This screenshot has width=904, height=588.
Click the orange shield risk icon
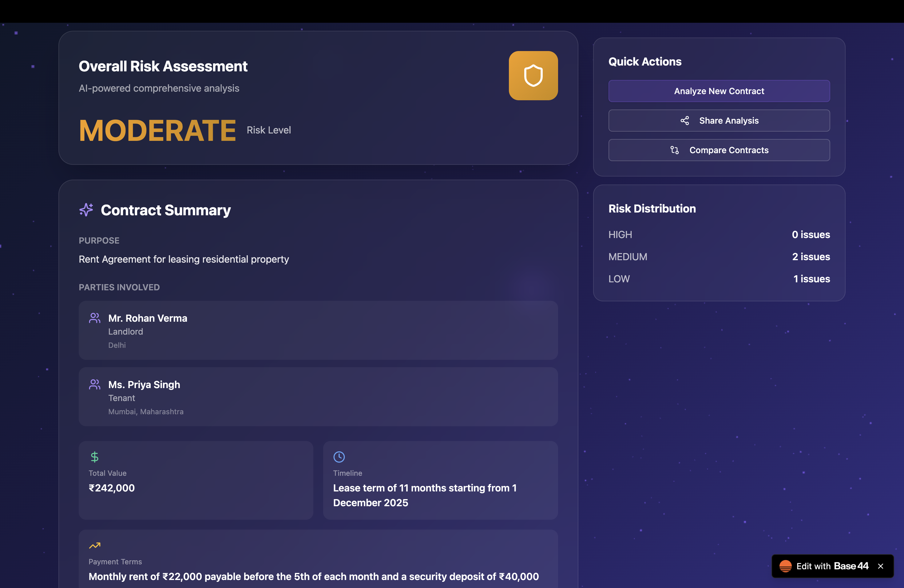click(x=533, y=76)
